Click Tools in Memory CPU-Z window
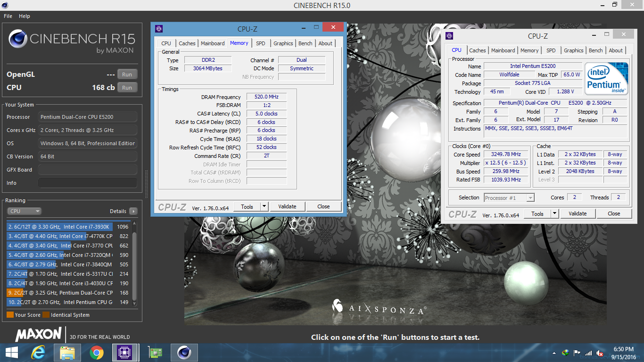The image size is (644, 362). [x=247, y=206]
